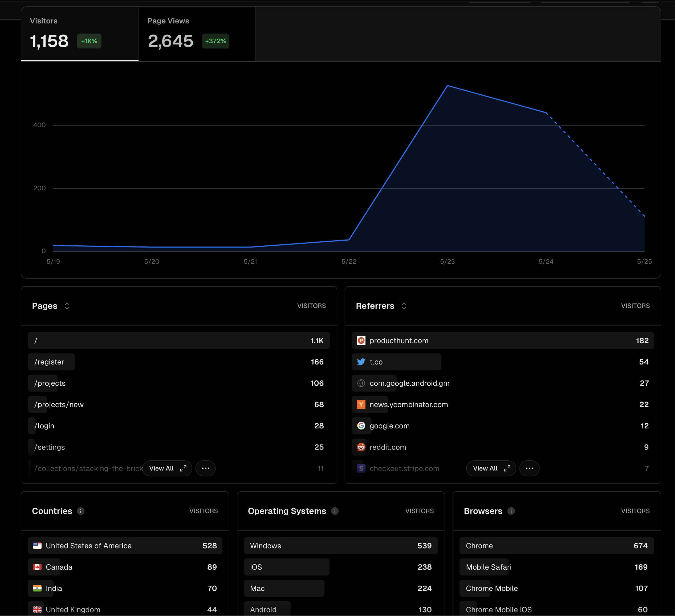Screen dimensions: 675x616
Task: Select the Windows operating system row
Action: (x=341, y=546)
